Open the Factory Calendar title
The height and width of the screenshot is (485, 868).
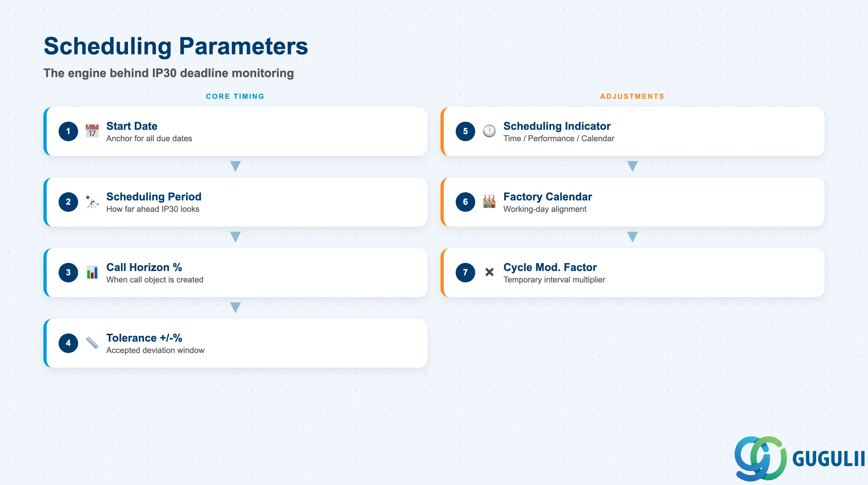pyautogui.click(x=548, y=196)
